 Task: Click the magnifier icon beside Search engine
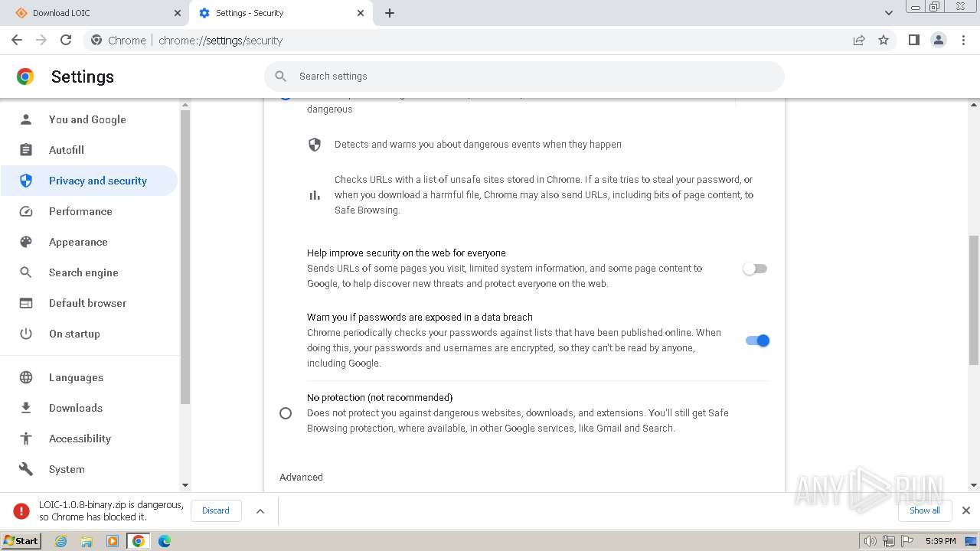(x=26, y=272)
